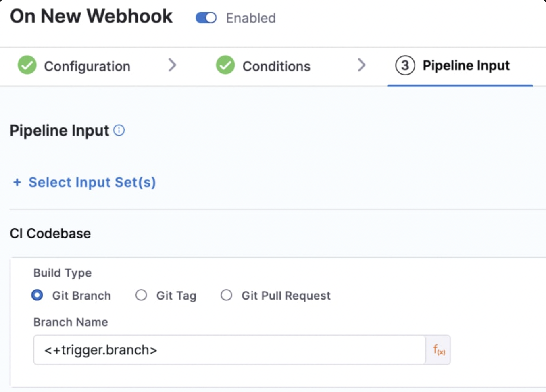The image size is (546, 392).
Task: Select the Git Pull Request build type
Action: coord(226,295)
